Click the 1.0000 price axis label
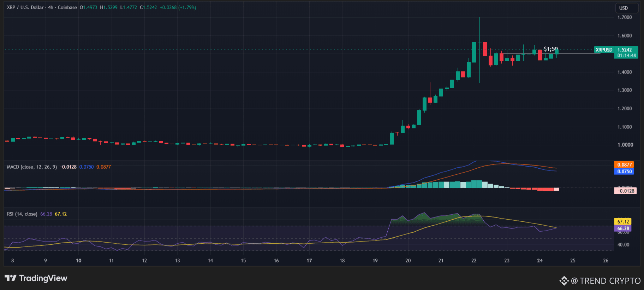 tap(625, 145)
